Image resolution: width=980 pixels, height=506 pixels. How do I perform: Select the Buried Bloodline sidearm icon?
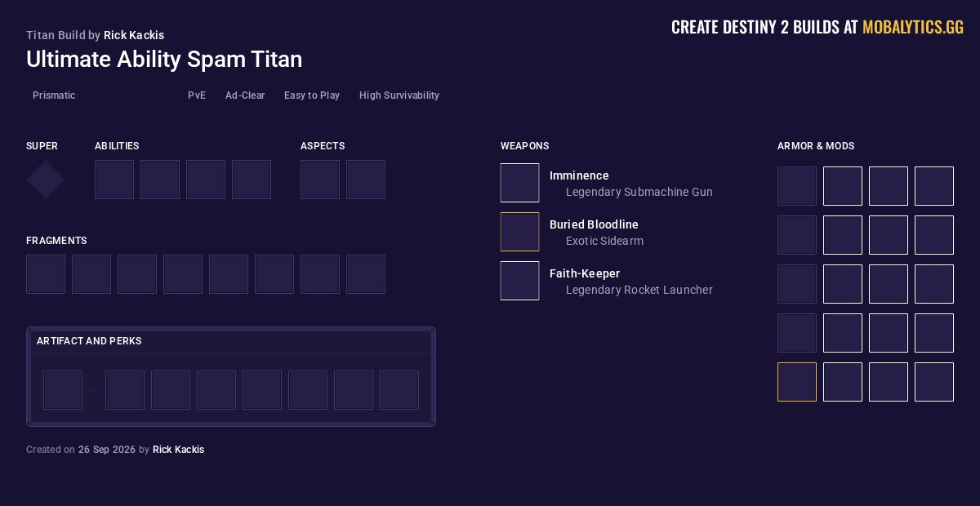pos(520,232)
